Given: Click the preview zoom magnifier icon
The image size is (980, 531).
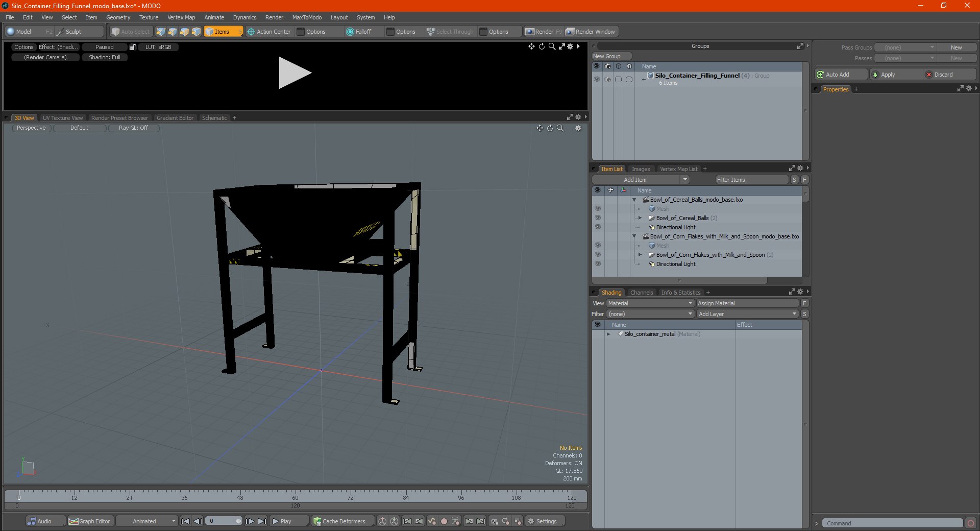Looking at the screenshot, I should 552,46.
